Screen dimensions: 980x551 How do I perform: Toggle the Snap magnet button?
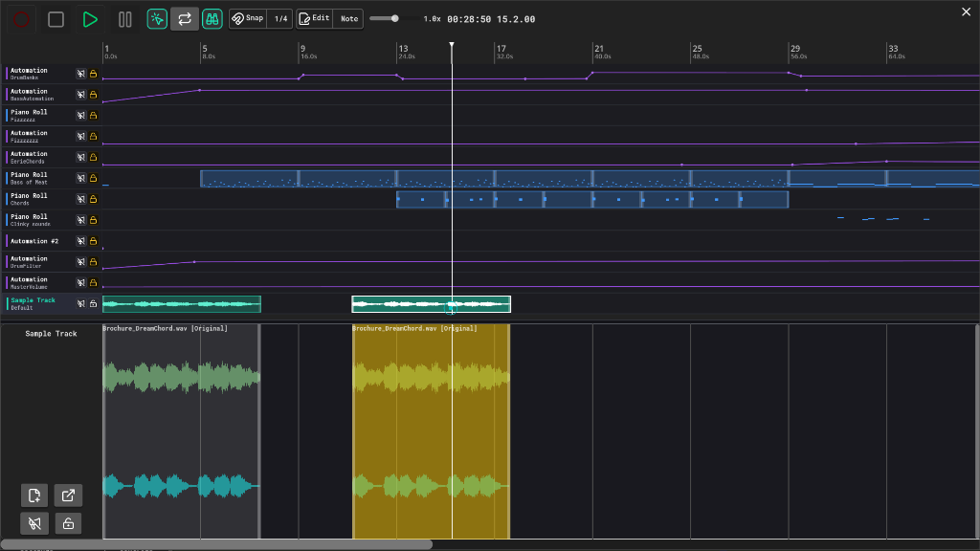click(248, 19)
